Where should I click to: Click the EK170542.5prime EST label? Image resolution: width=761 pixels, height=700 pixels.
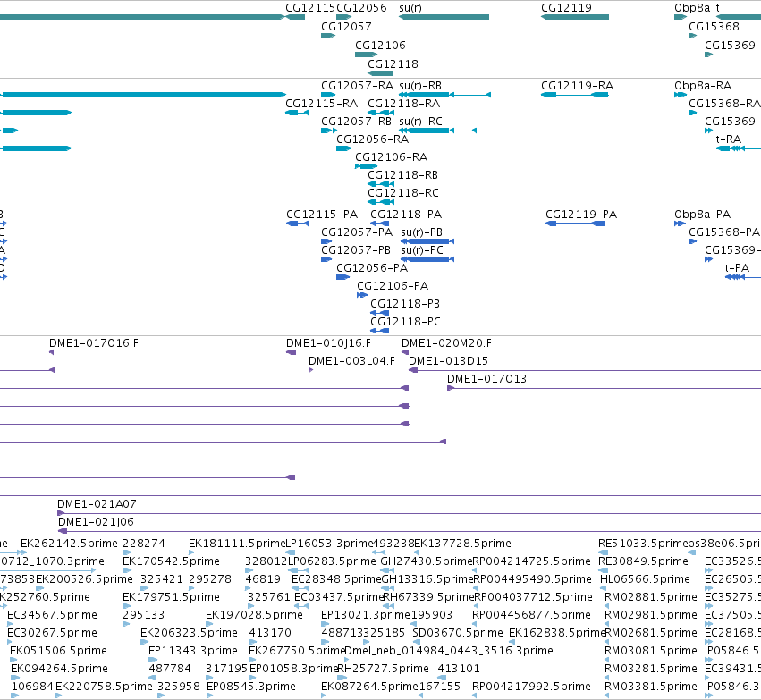pos(171,561)
